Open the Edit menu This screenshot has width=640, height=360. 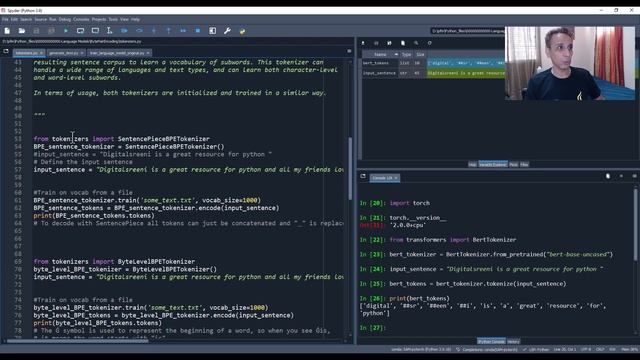tap(14, 19)
